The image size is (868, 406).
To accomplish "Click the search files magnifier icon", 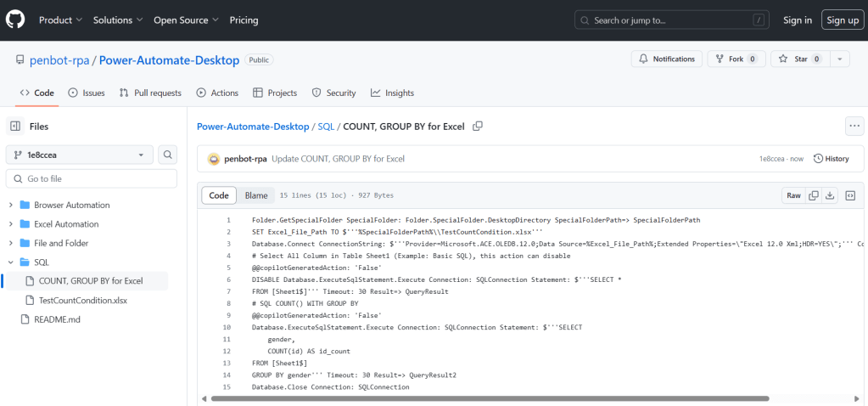I will pyautogui.click(x=168, y=155).
